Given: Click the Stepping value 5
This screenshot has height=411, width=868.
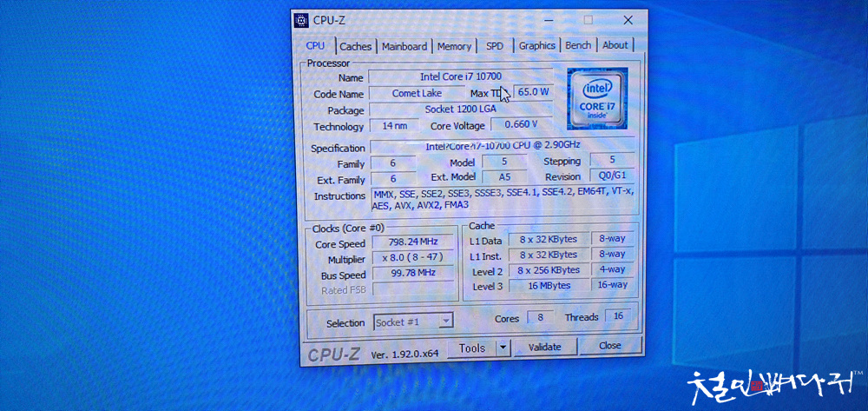Looking at the screenshot, I should pyautogui.click(x=612, y=160).
